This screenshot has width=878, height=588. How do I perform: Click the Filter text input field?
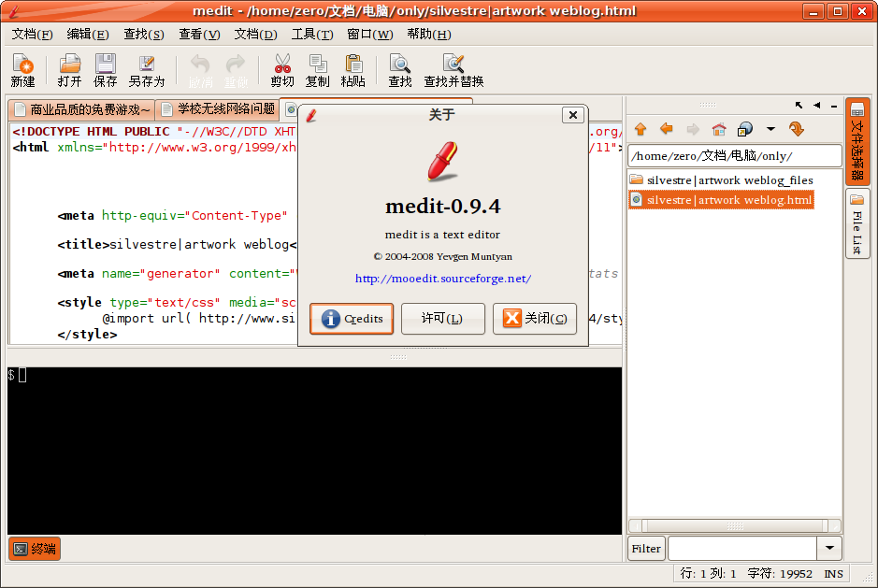click(x=742, y=548)
